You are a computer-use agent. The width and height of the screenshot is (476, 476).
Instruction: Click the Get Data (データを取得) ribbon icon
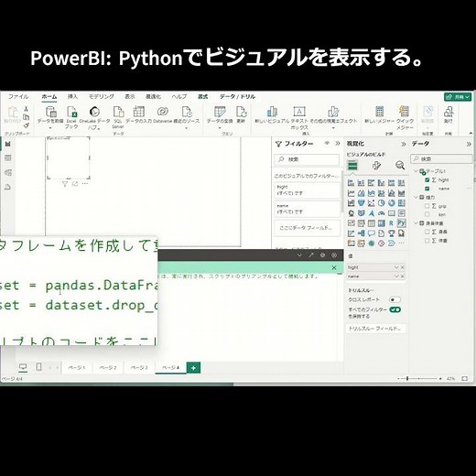coord(50,112)
